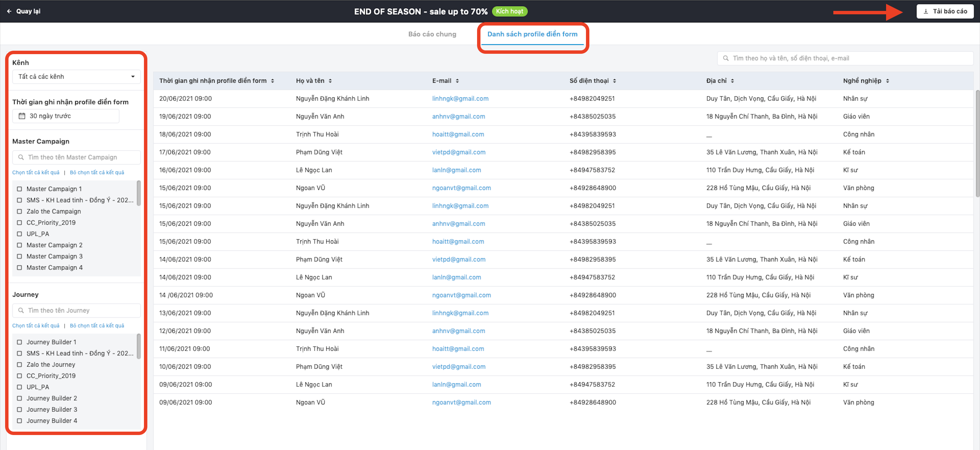Sort by Thời gian ghi nhận column
The height and width of the screenshot is (450, 980).
pyautogui.click(x=272, y=81)
